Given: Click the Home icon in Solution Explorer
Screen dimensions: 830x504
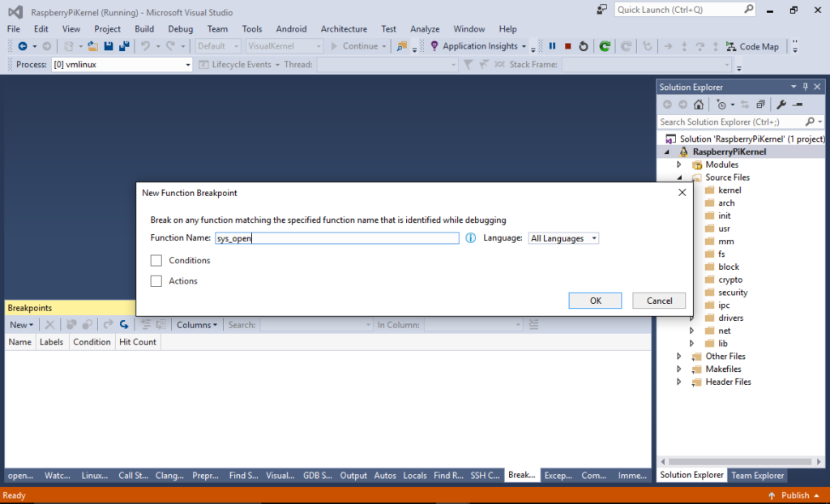Looking at the screenshot, I should point(699,105).
